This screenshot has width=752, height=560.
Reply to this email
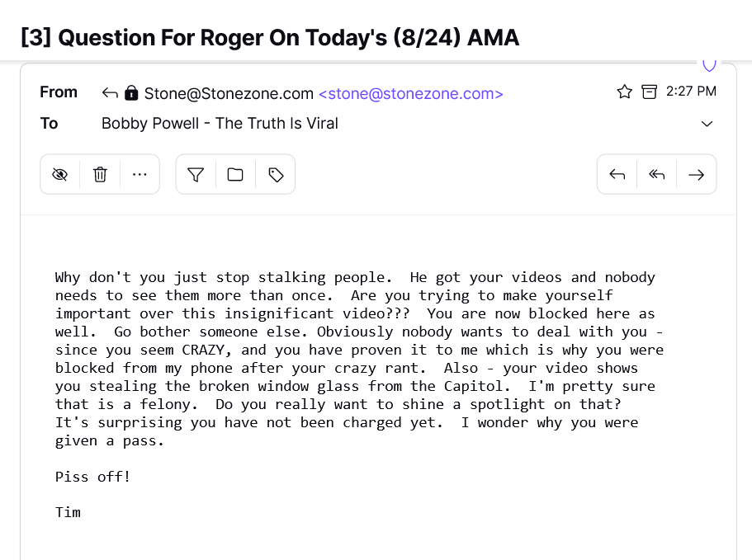(617, 174)
